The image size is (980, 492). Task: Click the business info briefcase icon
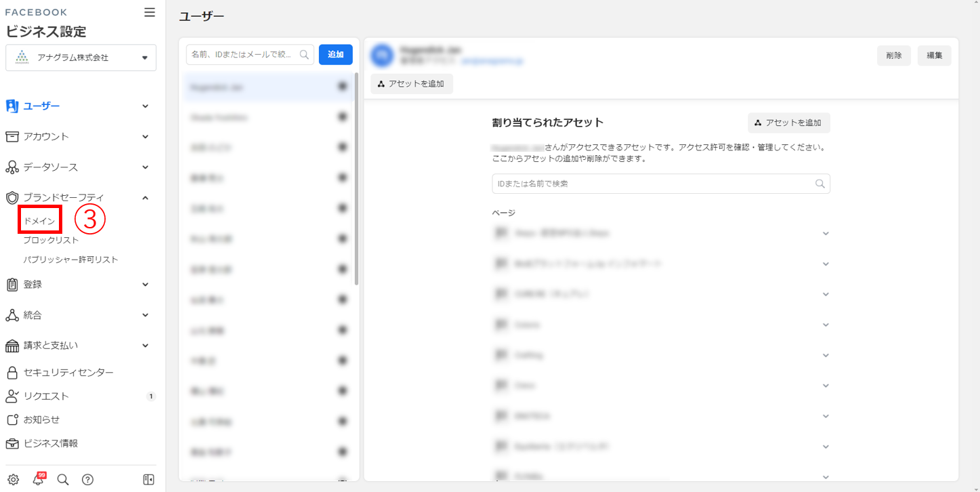(12, 444)
